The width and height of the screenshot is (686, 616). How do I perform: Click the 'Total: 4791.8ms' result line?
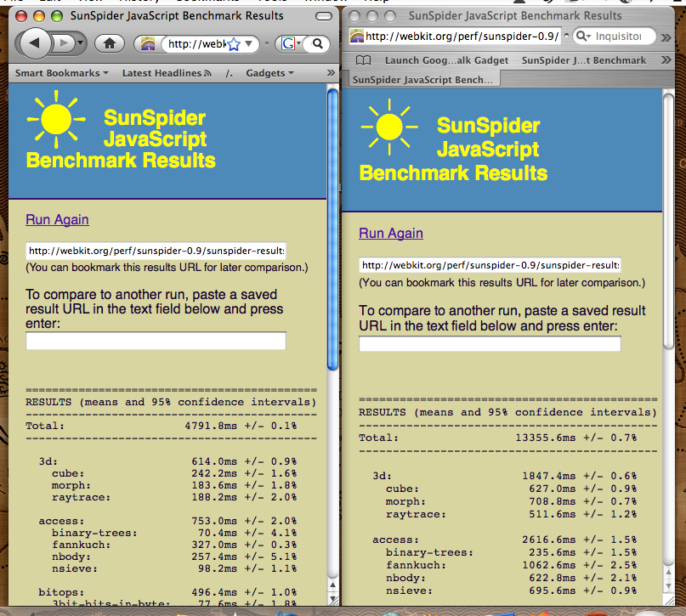(x=161, y=426)
